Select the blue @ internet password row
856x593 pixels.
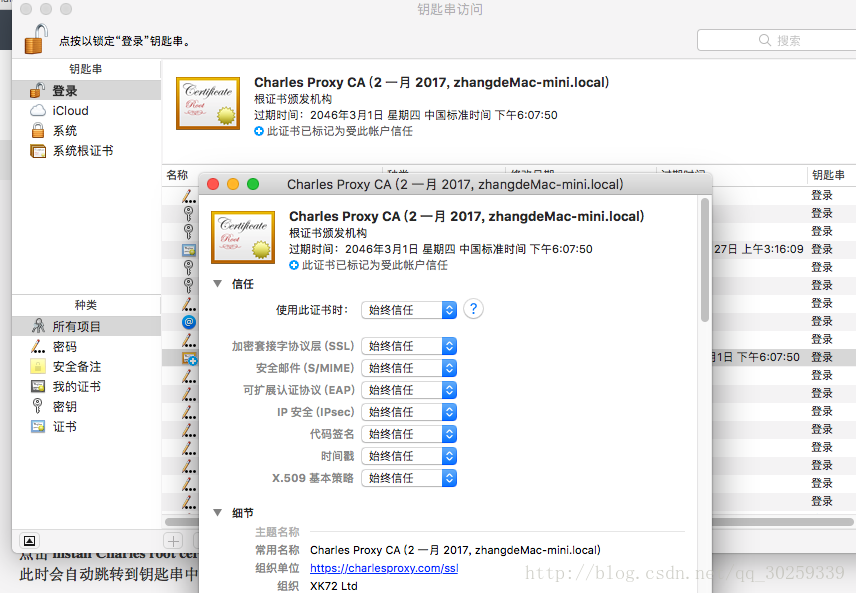point(189,322)
